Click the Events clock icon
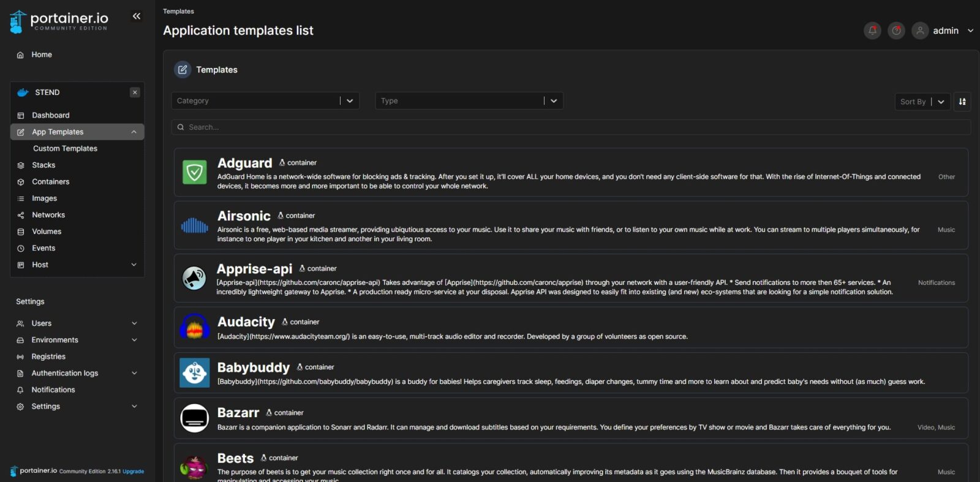Viewport: 980px width, 482px height. pyautogui.click(x=20, y=248)
